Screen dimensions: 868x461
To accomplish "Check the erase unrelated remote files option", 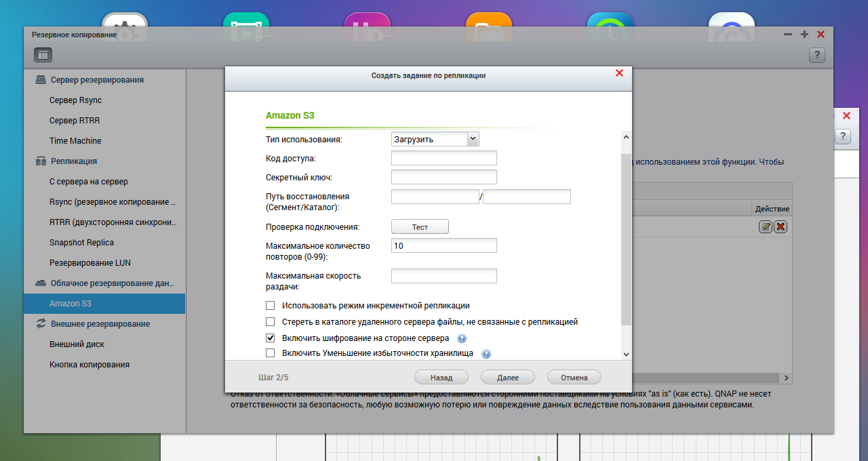I will (271, 322).
